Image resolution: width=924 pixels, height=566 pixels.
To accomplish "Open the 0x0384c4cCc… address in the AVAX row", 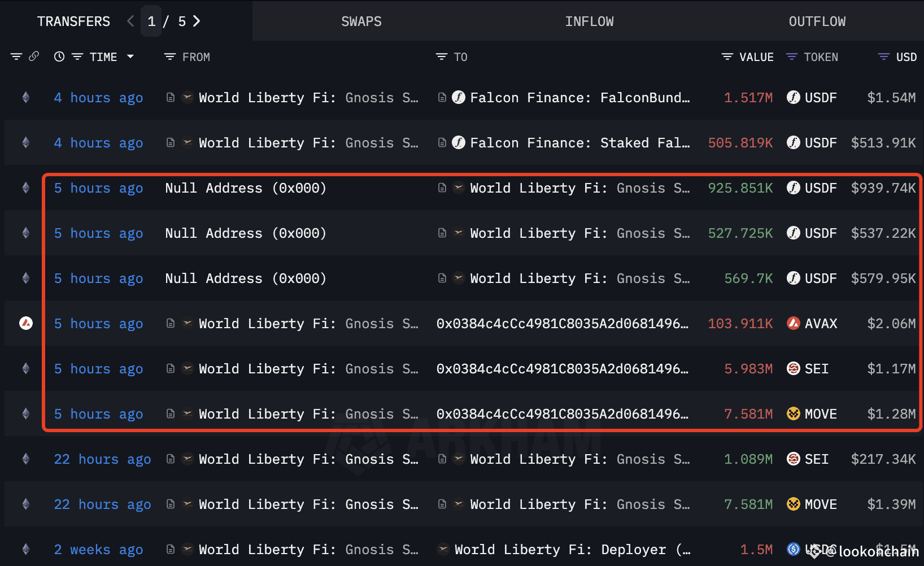I will click(x=563, y=324).
